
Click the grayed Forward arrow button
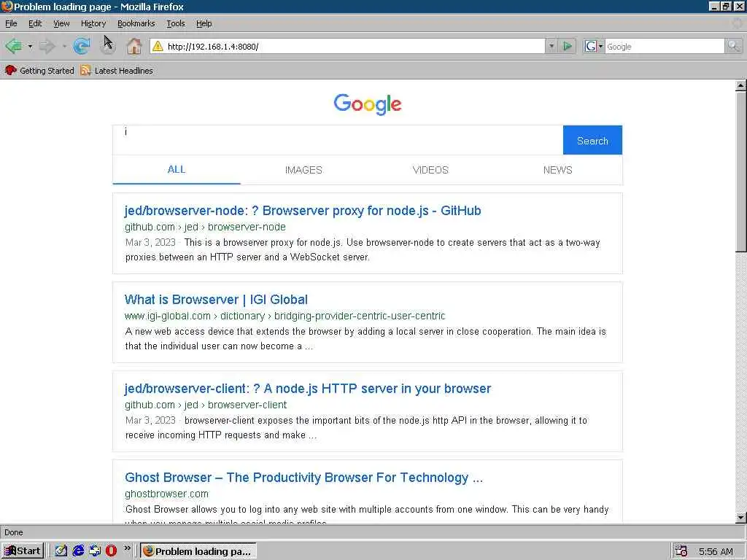click(47, 46)
